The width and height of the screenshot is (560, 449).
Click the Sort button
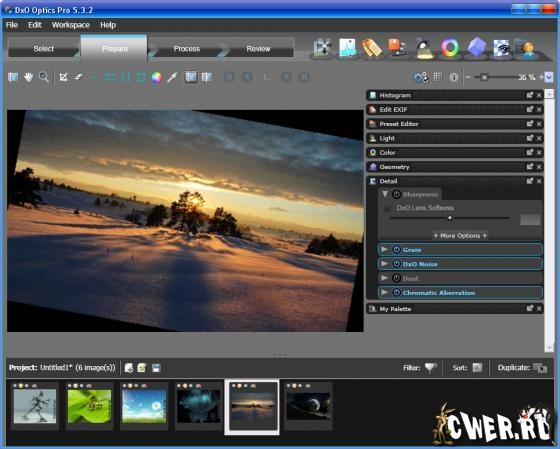click(x=478, y=368)
